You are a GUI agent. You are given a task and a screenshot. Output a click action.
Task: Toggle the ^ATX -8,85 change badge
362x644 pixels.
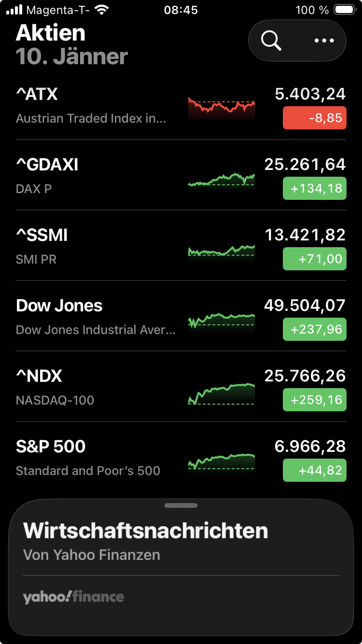point(314,118)
